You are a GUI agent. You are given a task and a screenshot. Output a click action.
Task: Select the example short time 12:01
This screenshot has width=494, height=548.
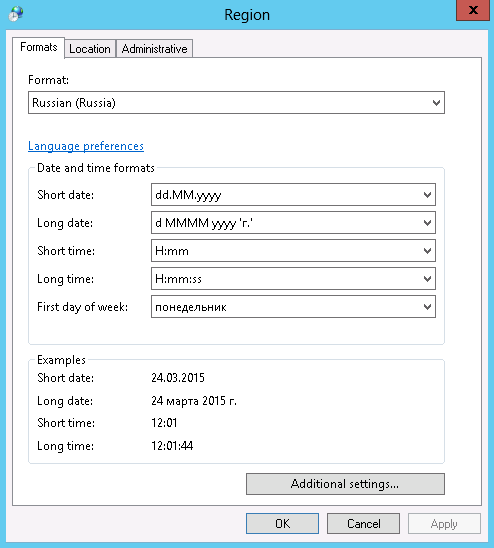164,423
